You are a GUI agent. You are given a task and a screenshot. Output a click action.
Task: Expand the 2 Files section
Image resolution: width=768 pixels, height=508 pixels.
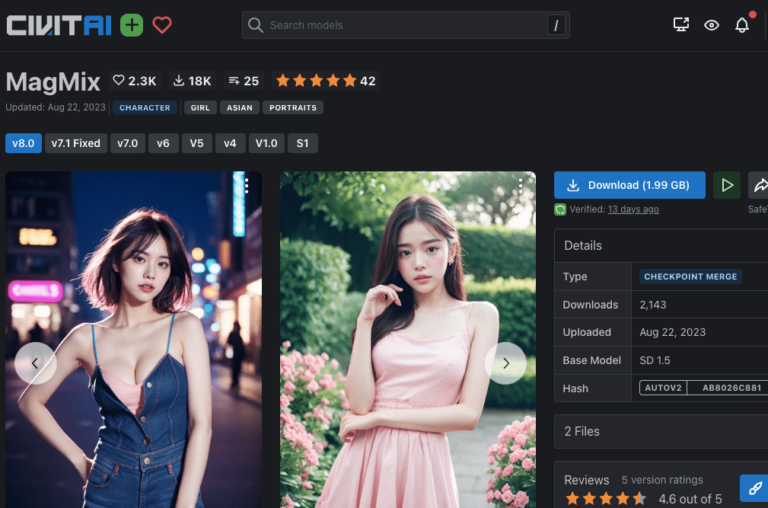pos(660,431)
